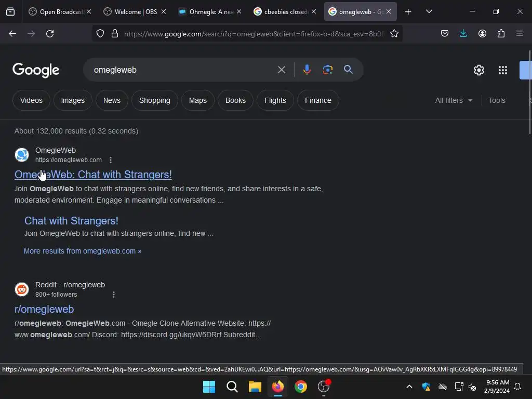Filter results by Flights
The height and width of the screenshot is (399, 532).
275,100
